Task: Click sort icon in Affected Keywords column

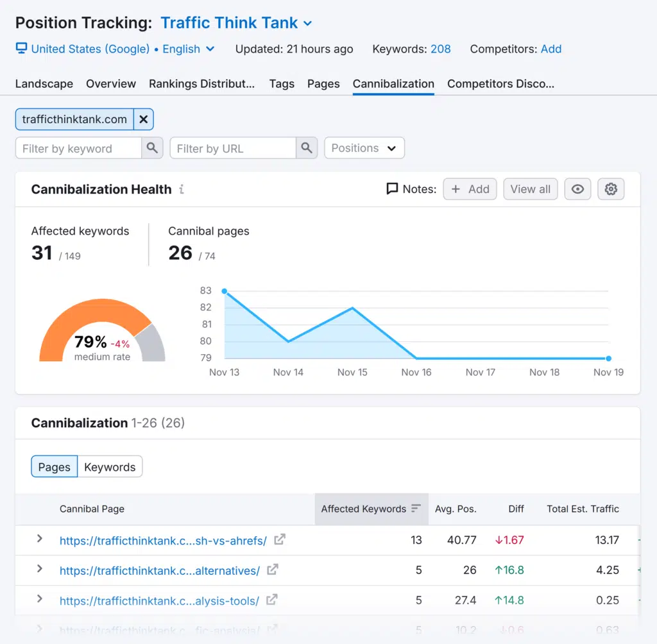Action: [416, 509]
